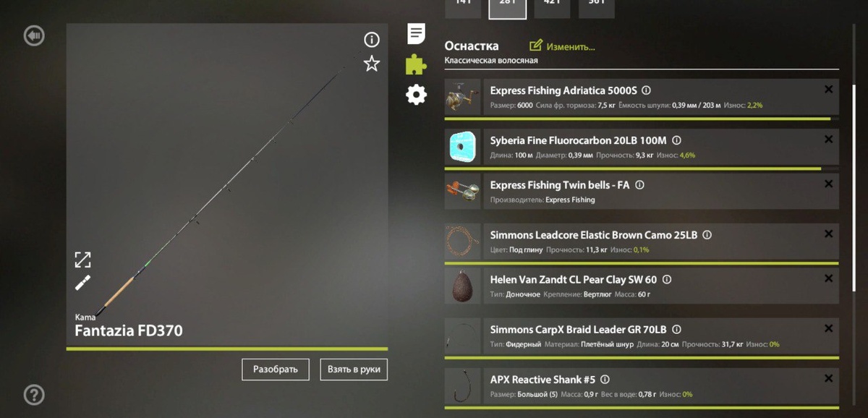Expand the rod preview to fullscreen
The image size is (868, 418).
[x=83, y=260]
